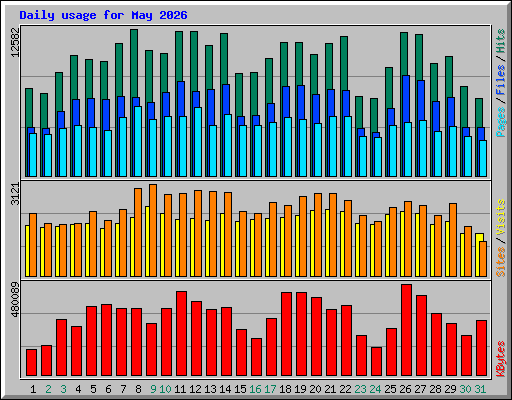
Task: Click the 480089 KBytes axis label
Action: point(15,300)
